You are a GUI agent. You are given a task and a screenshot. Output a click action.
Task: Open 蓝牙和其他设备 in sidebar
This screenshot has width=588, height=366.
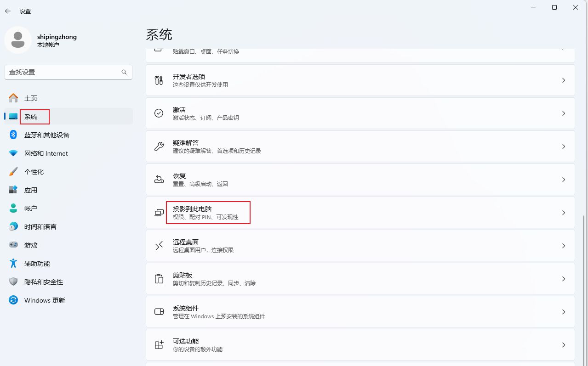click(x=46, y=135)
